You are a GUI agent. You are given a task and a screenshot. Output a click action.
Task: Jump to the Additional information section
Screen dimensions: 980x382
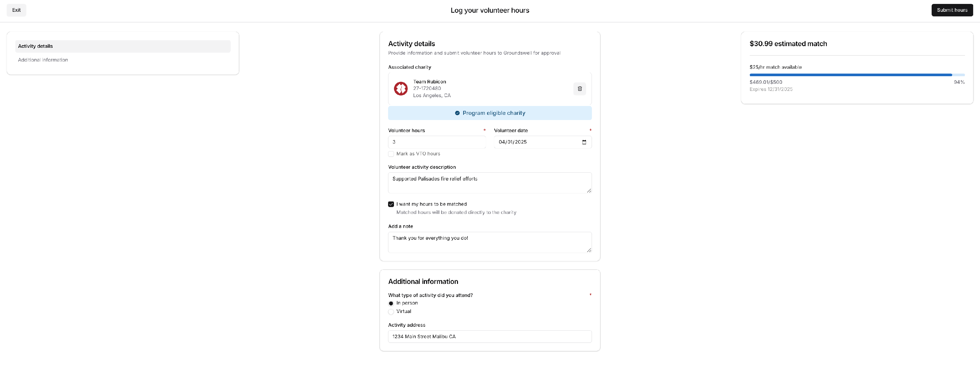tap(43, 60)
